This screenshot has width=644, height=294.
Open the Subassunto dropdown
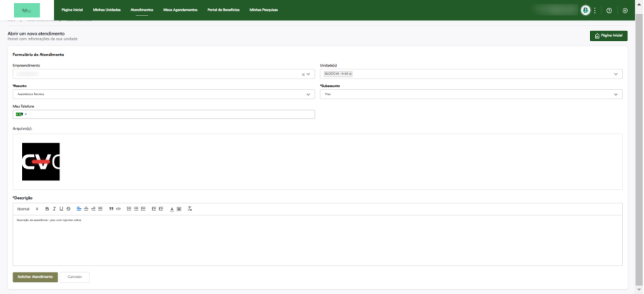coord(471,94)
